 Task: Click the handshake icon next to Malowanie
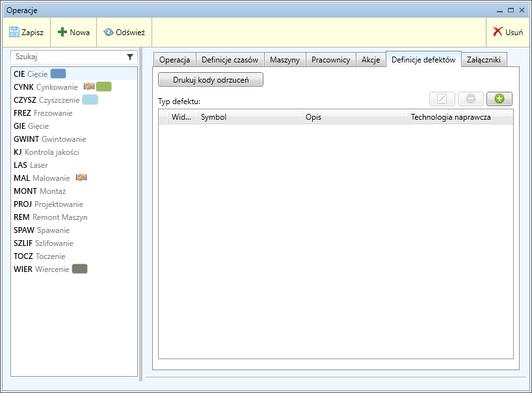click(x=81, y=178)
